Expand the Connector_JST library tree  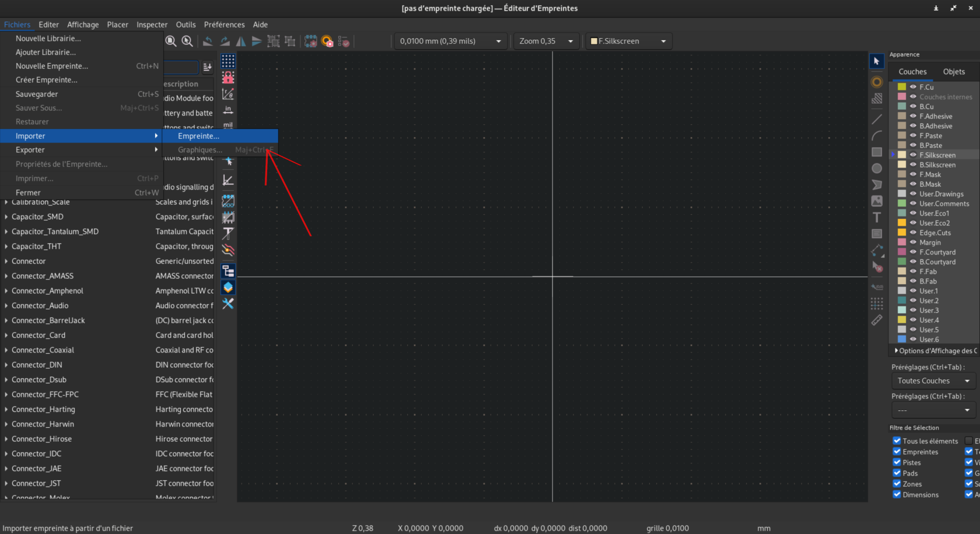[x=6, y=483]
